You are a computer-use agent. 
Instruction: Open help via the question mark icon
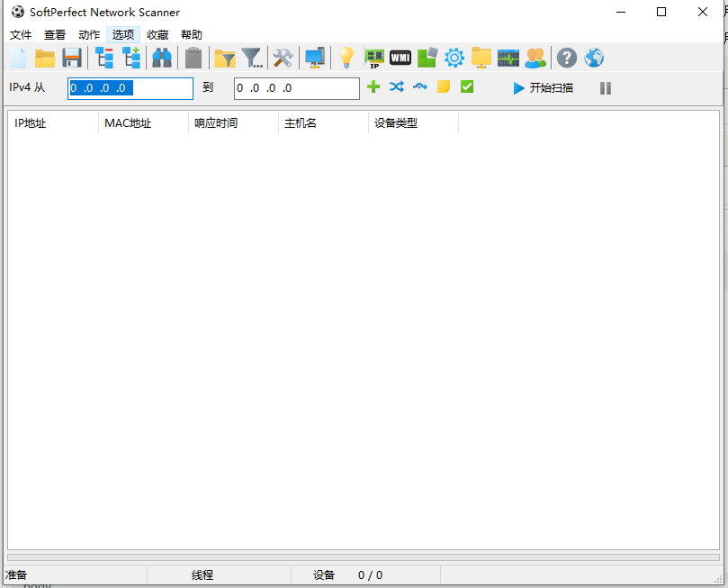coord(566,58)
